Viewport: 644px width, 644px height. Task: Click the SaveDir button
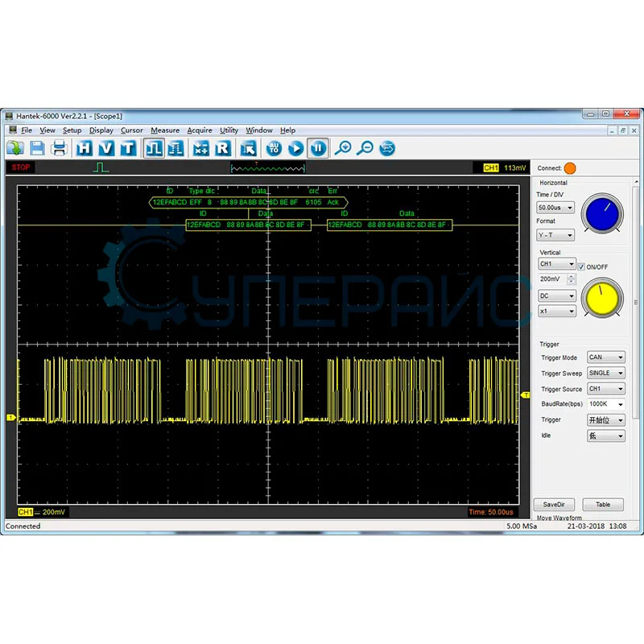(x=555, y=505)
